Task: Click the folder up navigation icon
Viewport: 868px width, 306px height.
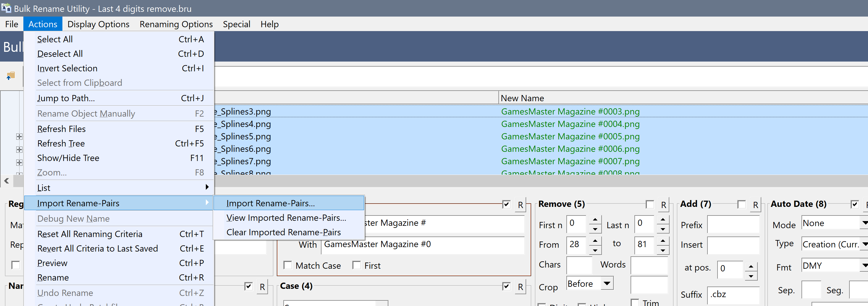Action: point(11,75)
